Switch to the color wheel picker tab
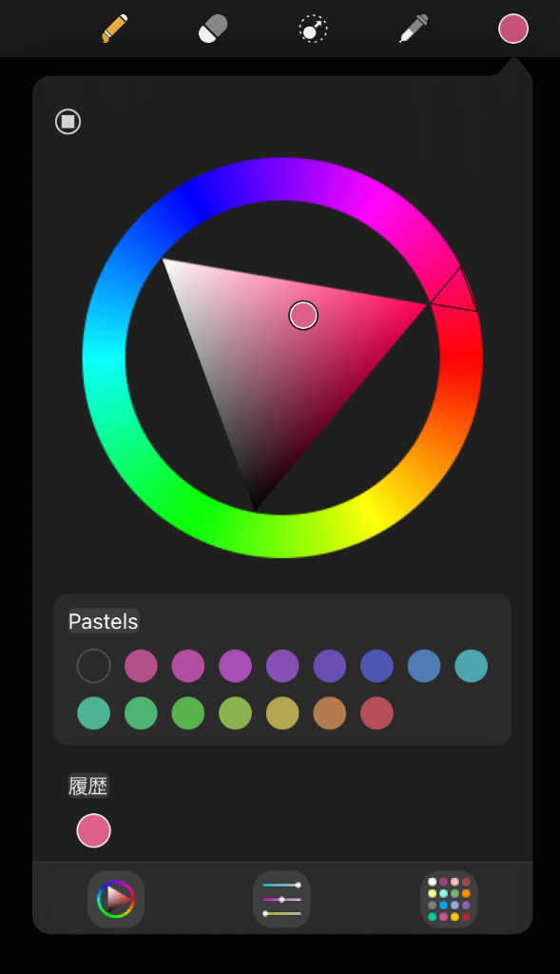The width and height of the screenshot is (560, 974). [116, 899]
